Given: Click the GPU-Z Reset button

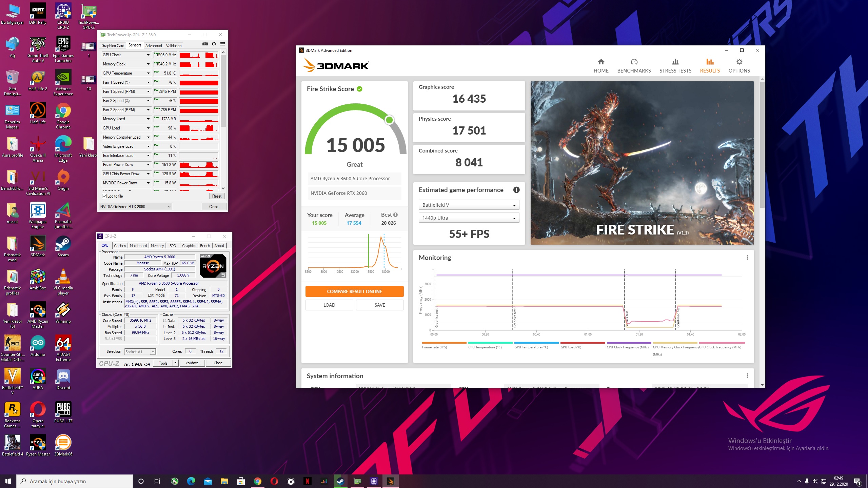Looking at the screenshot, I should (x=217, y=196).
